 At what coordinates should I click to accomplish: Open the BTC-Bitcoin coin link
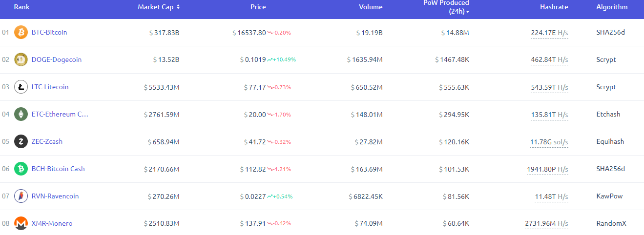(x=49, y=33)
